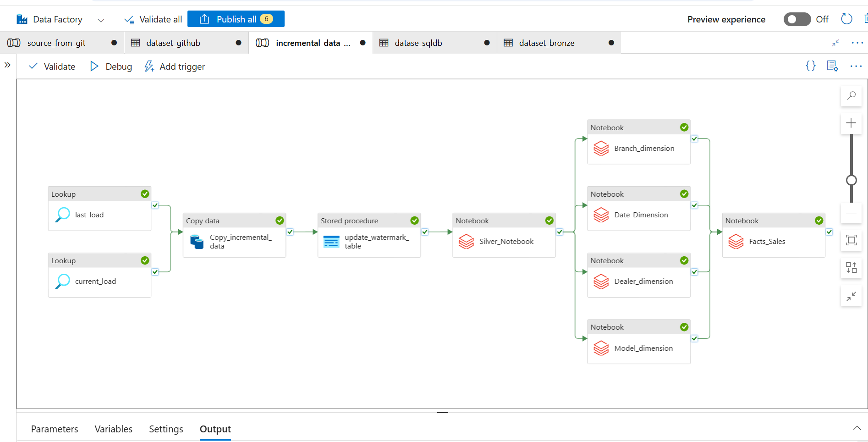Click the success output of Date_Dimension
The image size is (868, 442).
(x=694, y=205)
